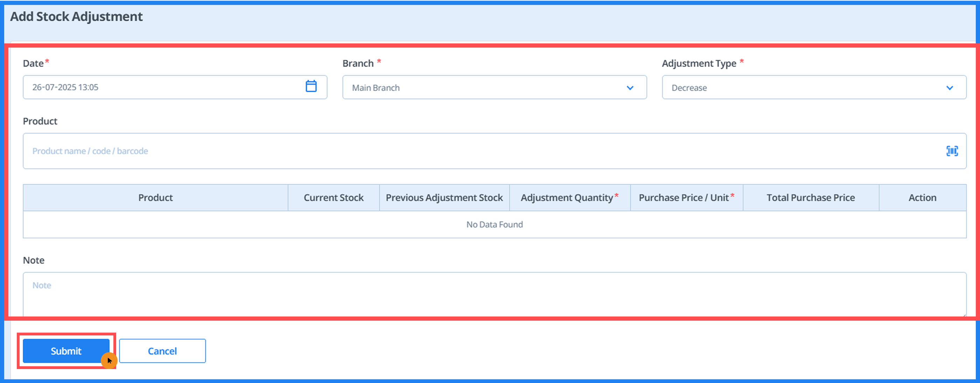980x383 pixels.
Task: Click the barcode scanner icon
Action: pos(952,151)
